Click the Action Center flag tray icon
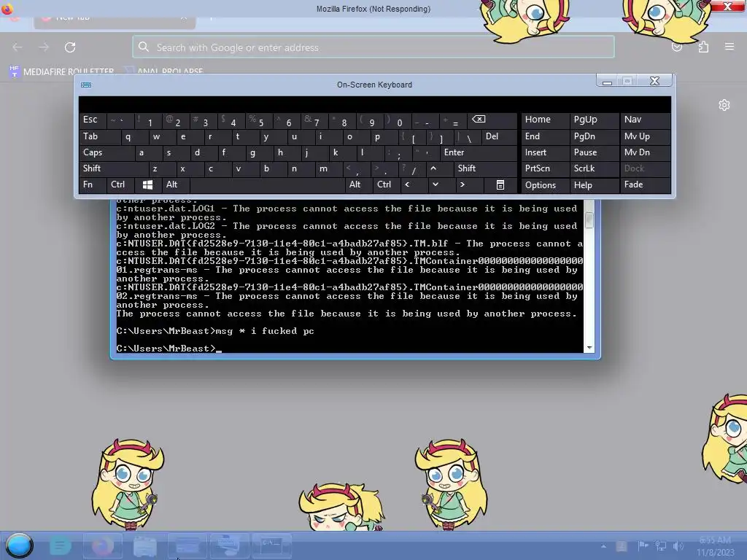The image size is (747, 560). tap(643, 545)
